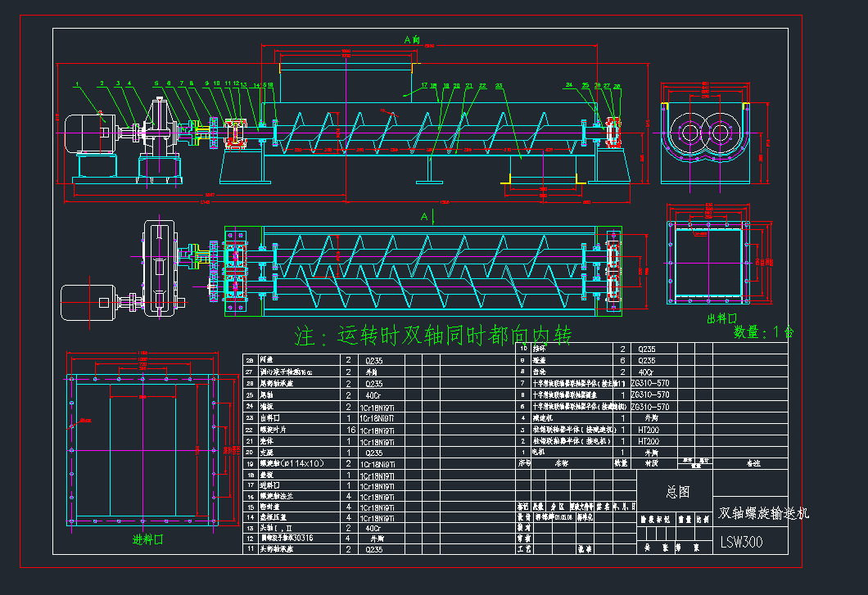Select the '出料口' outlet view label
Image resolution: width=868 pixels, height=595 pixels.
pyautogui.click(x=722, y=318)
